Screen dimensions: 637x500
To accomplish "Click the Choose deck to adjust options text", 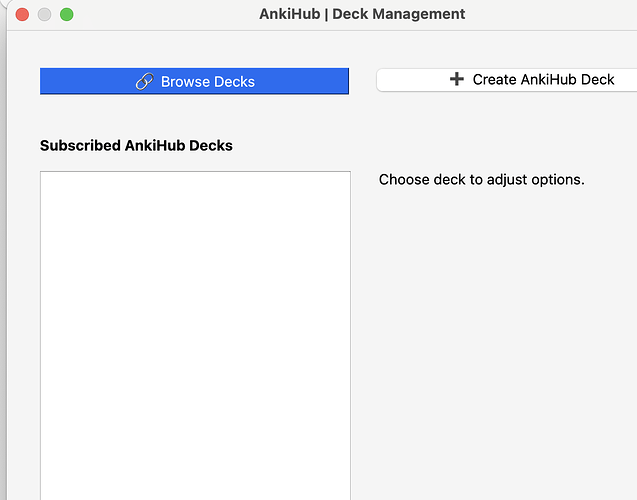I will (481, 180).
